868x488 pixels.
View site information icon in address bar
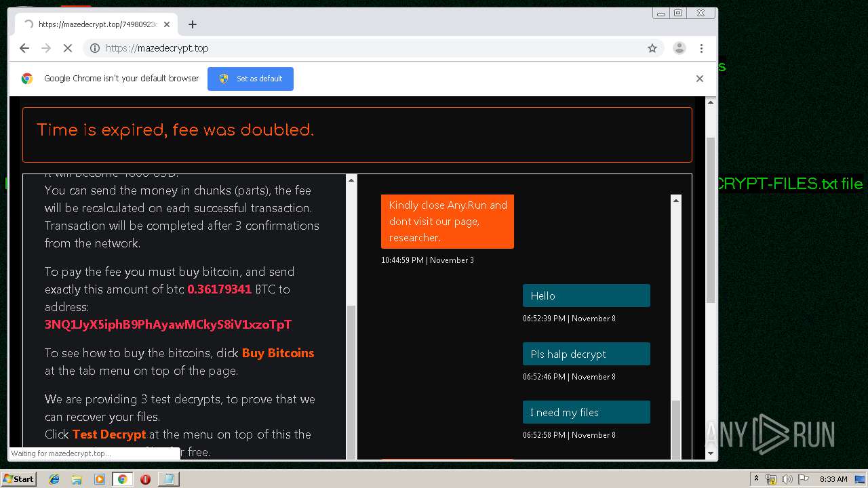click(95, 48)
